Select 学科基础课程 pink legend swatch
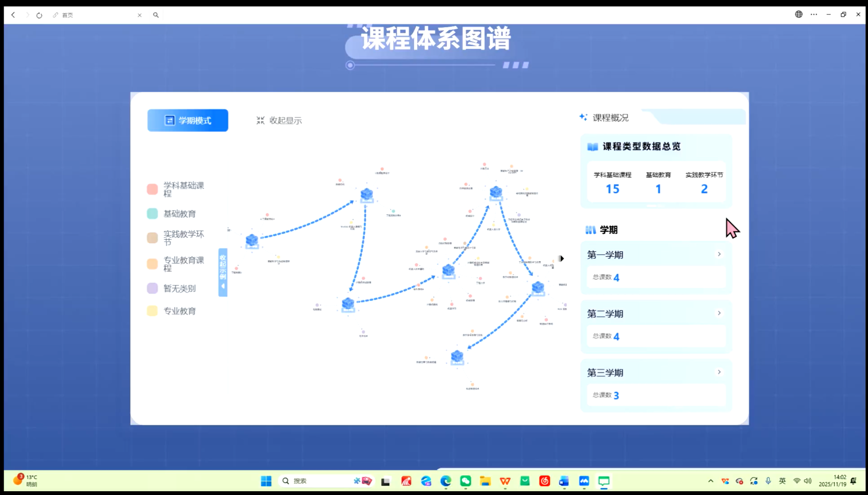This screenshot has width=868, height=495. [x=152, y=189]
